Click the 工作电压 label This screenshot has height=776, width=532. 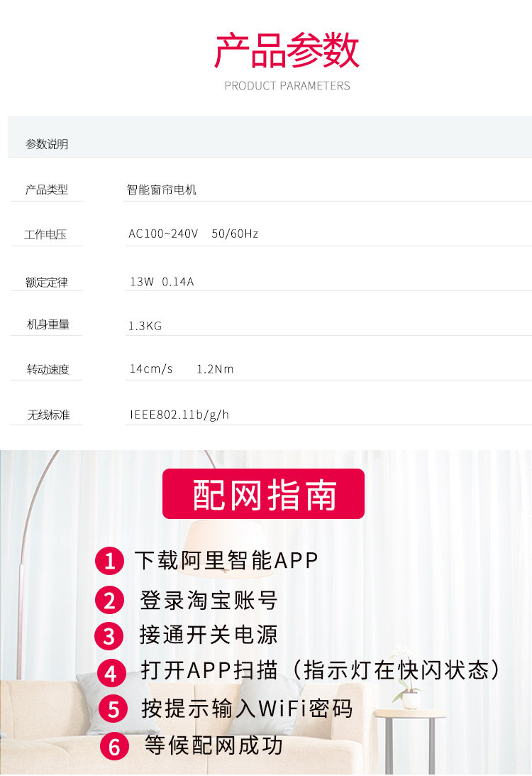pyautogui.click(x=45, y=234)
